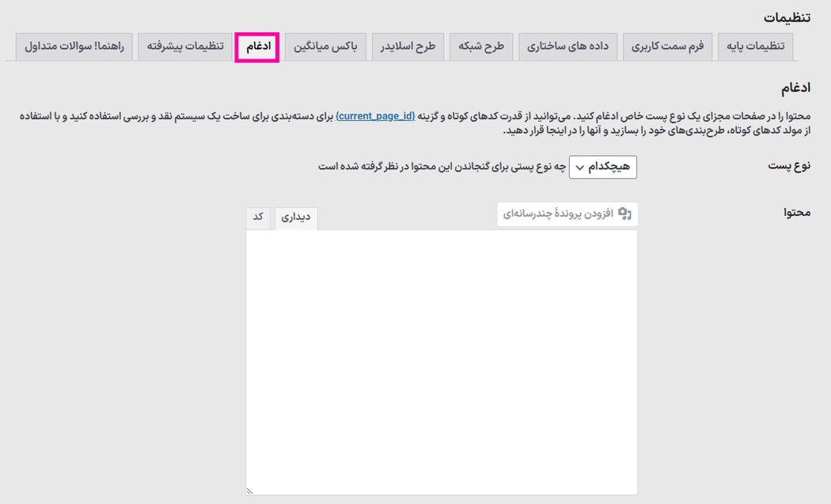Click the media icon on Add Media button

[624, 214]
